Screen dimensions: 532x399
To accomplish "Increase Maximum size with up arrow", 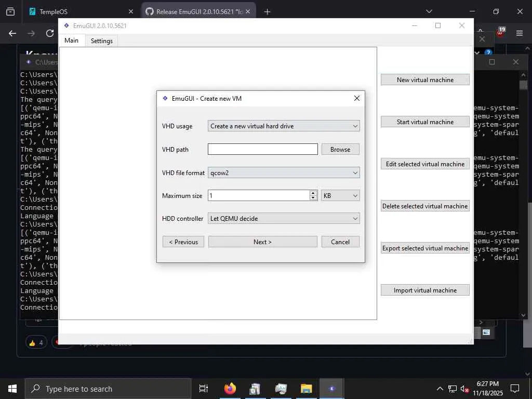I will click(313, 193).
